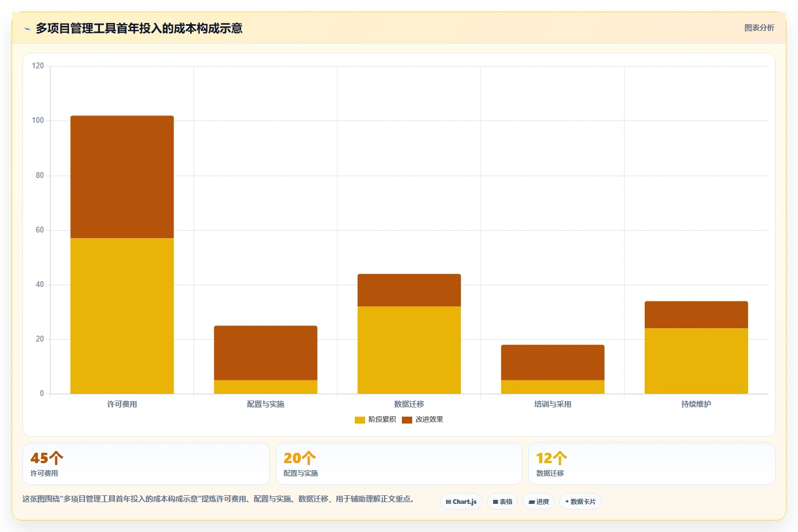
Task: Click the Chart.js tag
Action: 462,502
